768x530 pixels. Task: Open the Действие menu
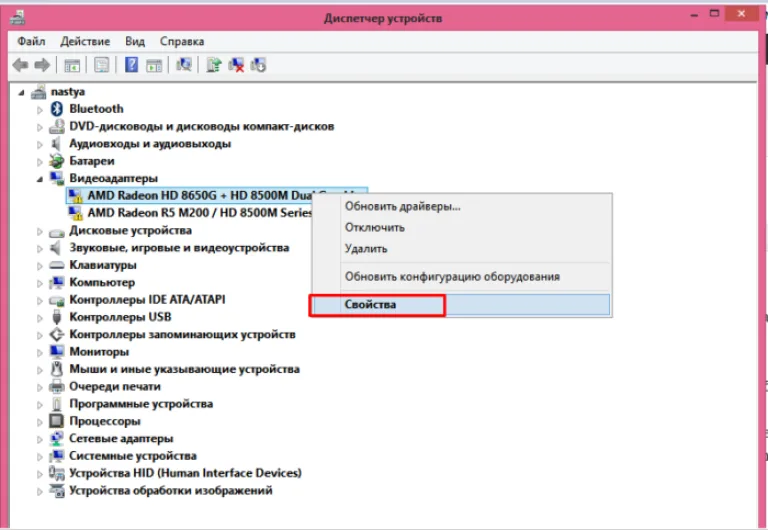coord(85,42)
